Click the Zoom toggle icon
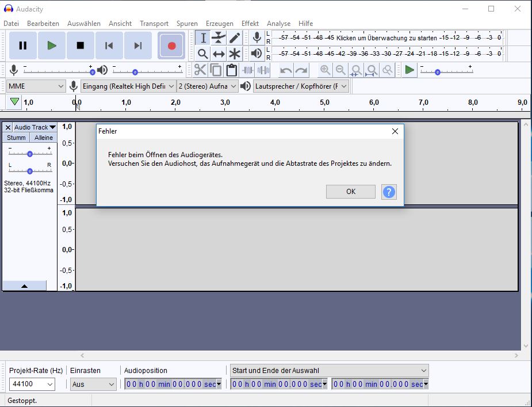Screen dimensions: 532x407 click(388, 70)
